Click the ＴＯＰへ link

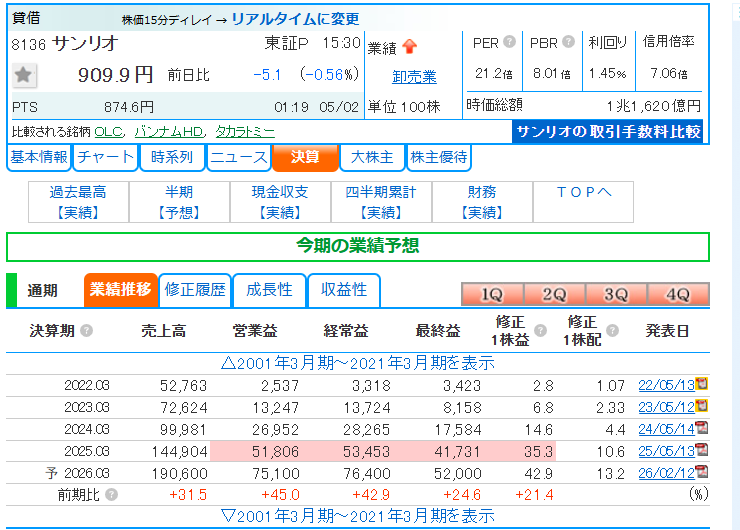[x=584, y=193]
